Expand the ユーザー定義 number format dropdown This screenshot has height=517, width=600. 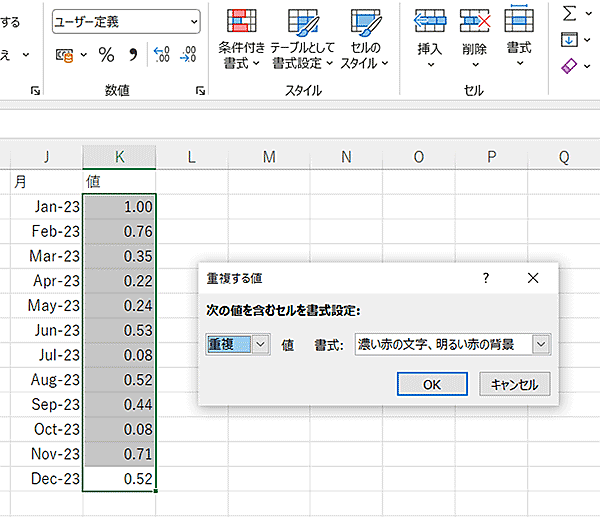coord(192,20)
